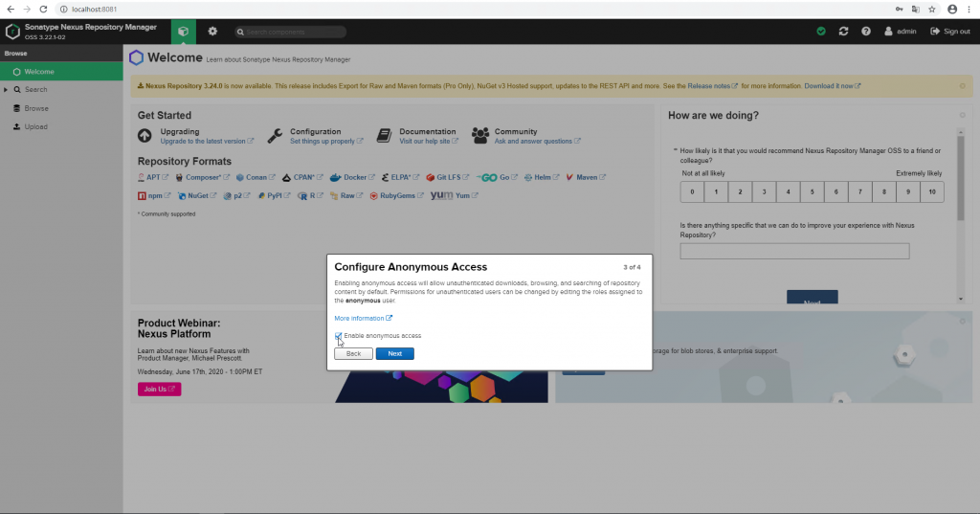980x514 pixels.
Task: Open Visit our help site link
Action: tap(429, 142)
